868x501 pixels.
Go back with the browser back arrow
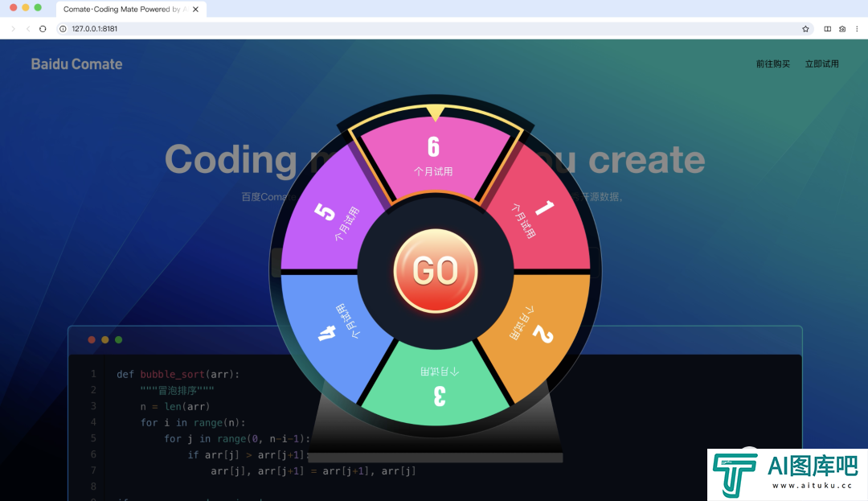click(x=27, y=29)
